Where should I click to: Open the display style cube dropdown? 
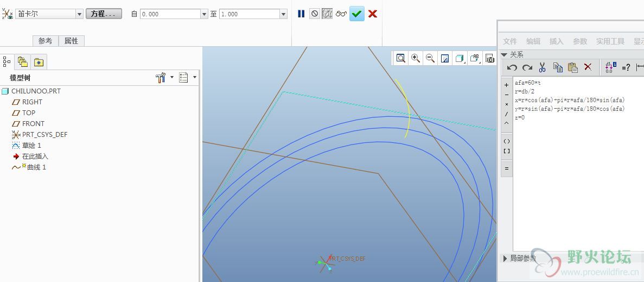460,58
